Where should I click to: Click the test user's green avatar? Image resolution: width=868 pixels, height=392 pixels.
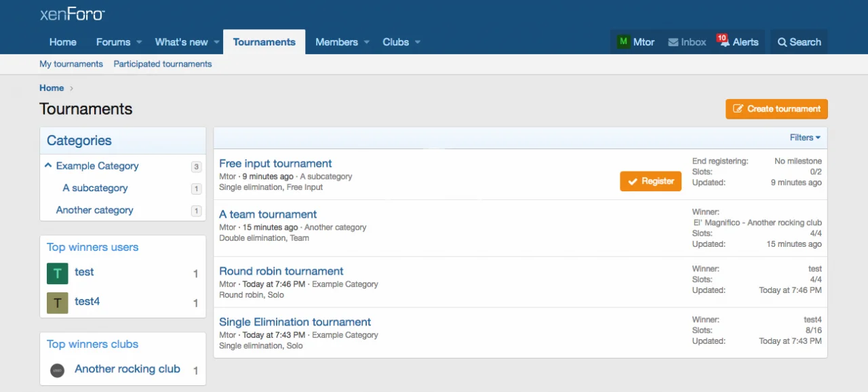point(58,273)
